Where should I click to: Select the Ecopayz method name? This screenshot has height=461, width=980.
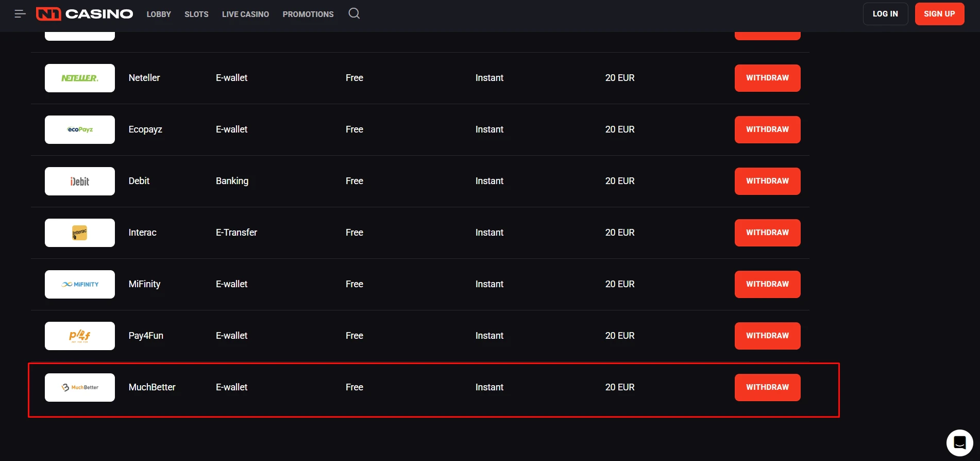point(145,129)
